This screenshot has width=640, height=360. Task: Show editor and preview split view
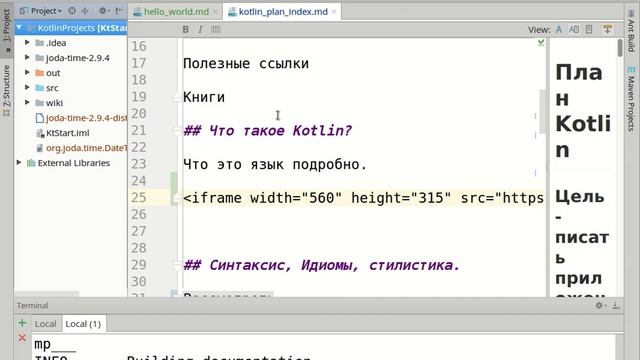tap(573, 29)
